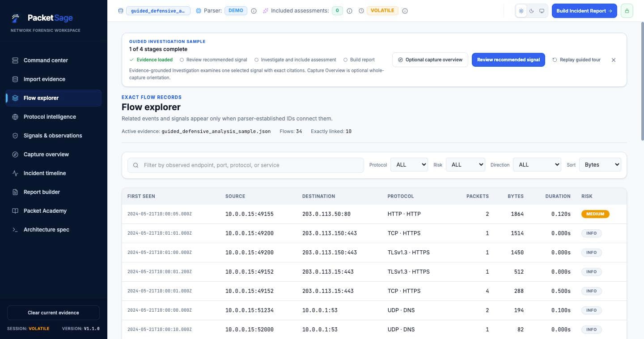Click the Import evidence sidebar icon
Screen dimensions: 644x339
pos(15,79)
